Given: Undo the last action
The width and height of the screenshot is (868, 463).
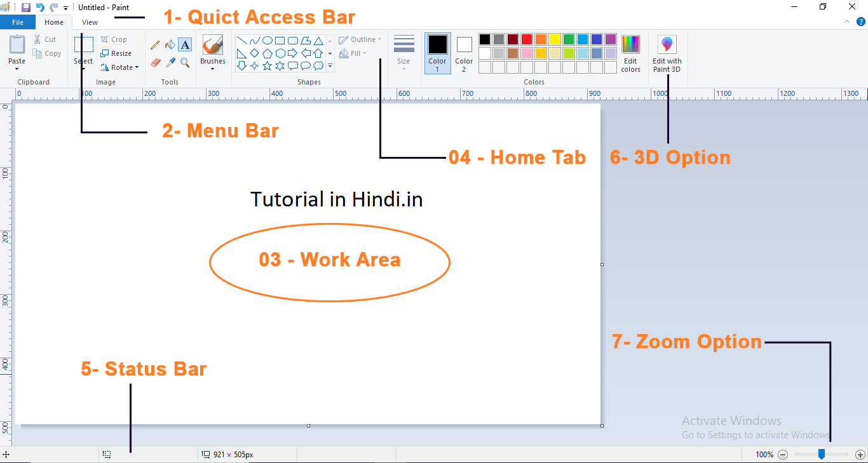Looking at the screenshot, I should pyautogui.click(x=40, y=8).
